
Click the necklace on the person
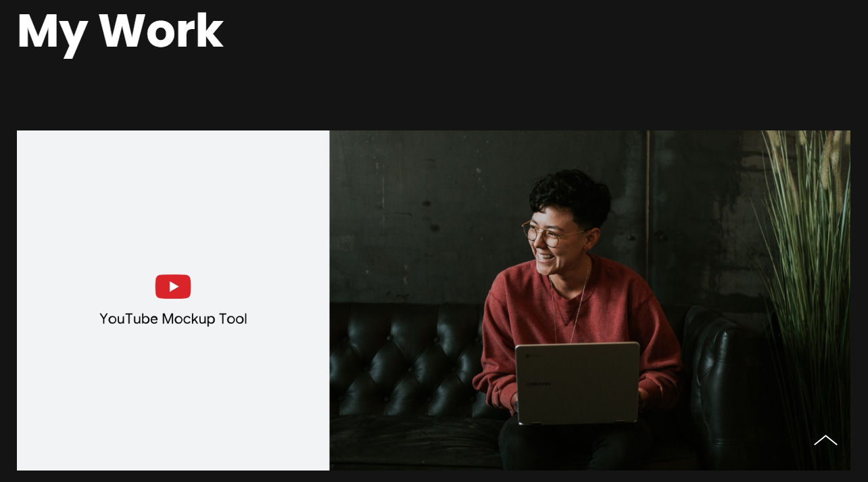pos(572,304)
